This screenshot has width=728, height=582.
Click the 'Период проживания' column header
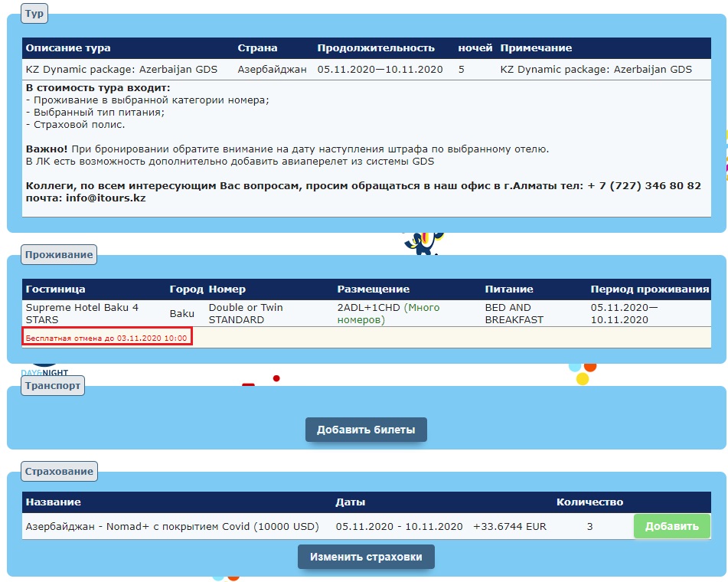pos(649,289)
